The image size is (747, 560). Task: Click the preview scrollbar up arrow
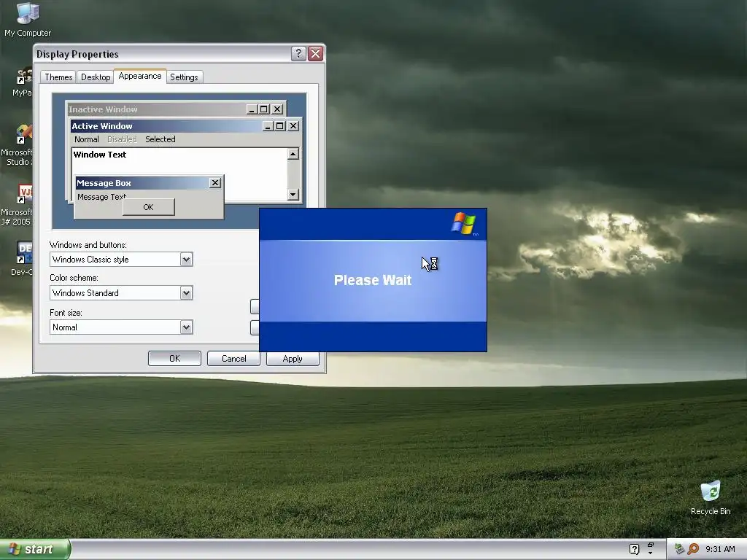click(293, 154)
